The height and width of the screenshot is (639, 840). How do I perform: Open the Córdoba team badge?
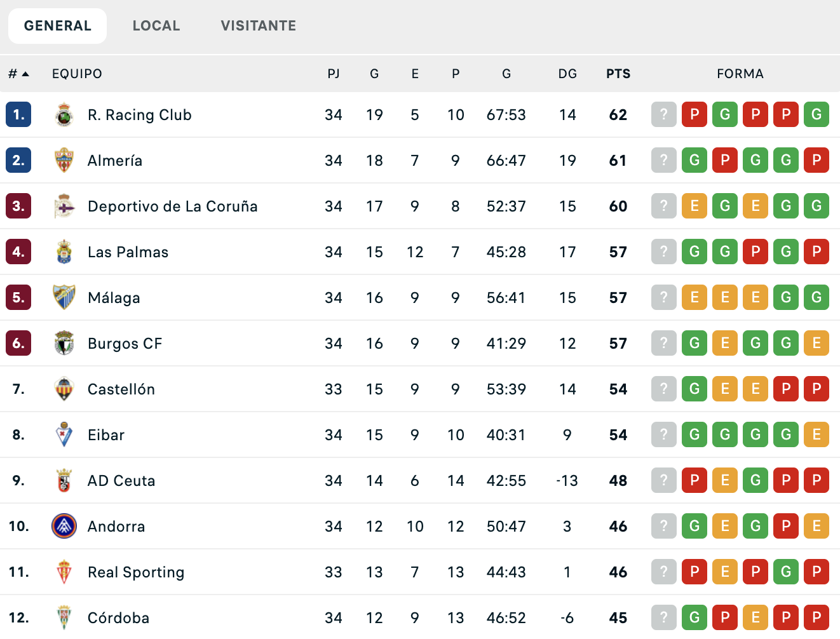point(64,617)
